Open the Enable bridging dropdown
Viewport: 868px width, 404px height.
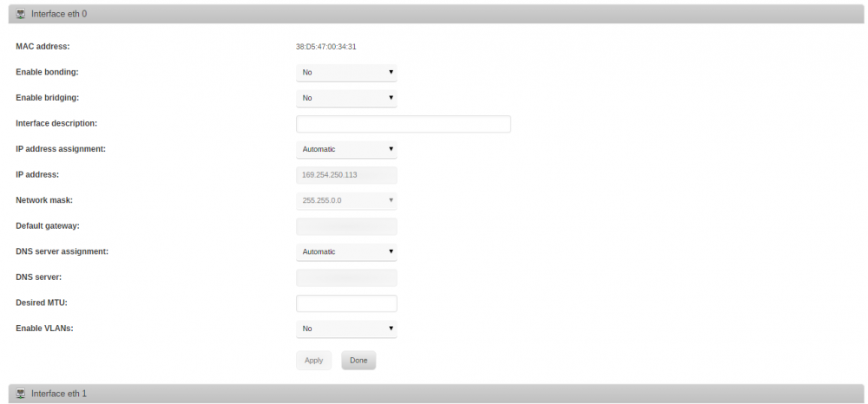(x=346, y=98)
